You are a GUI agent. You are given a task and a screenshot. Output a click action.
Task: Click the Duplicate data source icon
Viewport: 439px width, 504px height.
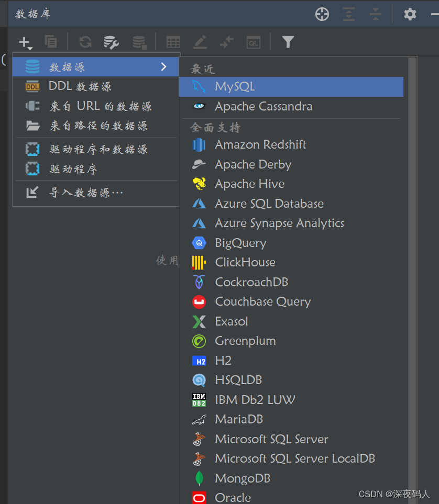[51, 42]
